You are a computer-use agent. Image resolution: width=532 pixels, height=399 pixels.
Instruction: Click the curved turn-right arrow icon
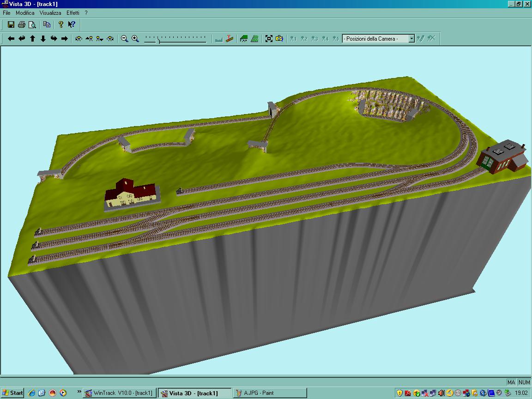(54, 39)
